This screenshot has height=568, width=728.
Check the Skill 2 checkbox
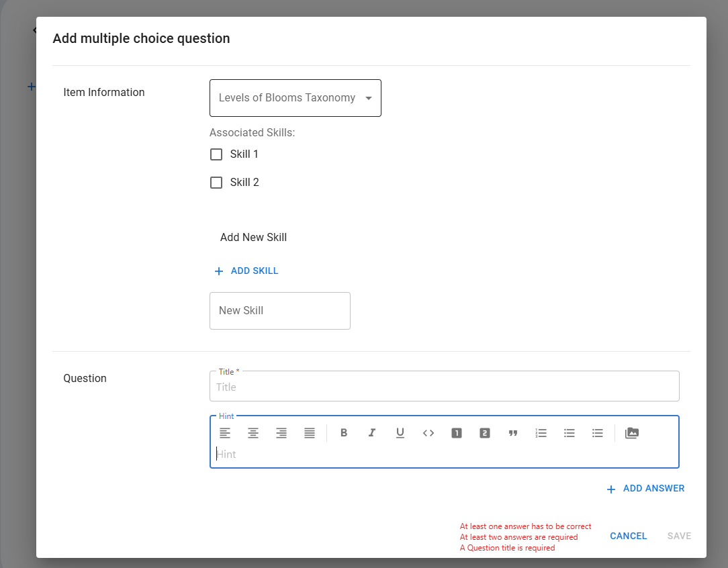[216, 183]
